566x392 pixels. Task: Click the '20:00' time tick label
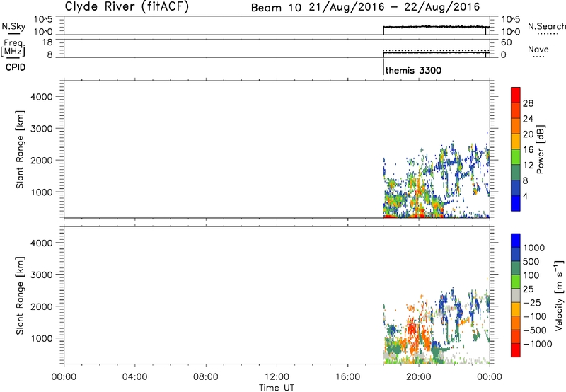click(x=419, y=377)
